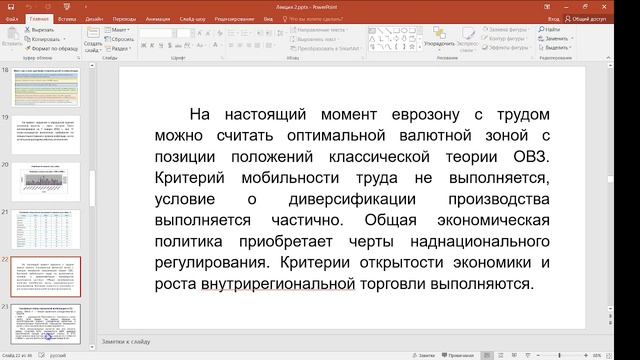Paste from clipboard using Вставить button
640x360 pixels.
(12, 38)
